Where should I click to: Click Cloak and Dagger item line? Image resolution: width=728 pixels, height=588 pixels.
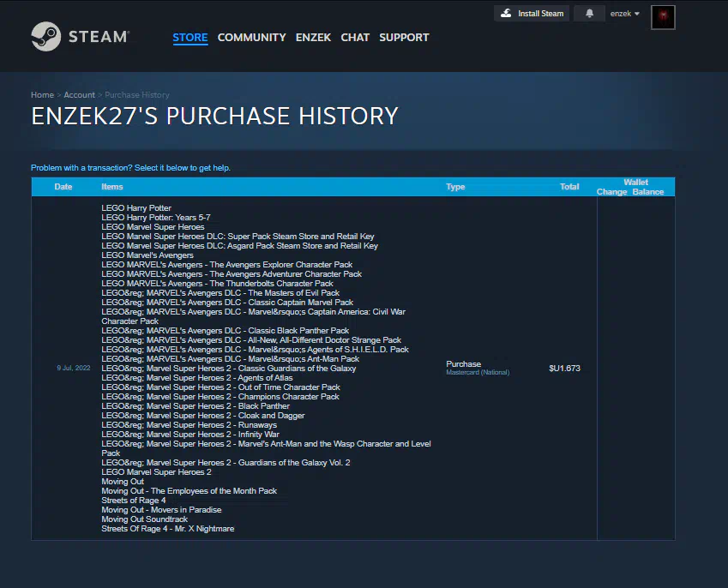point(203,416)
